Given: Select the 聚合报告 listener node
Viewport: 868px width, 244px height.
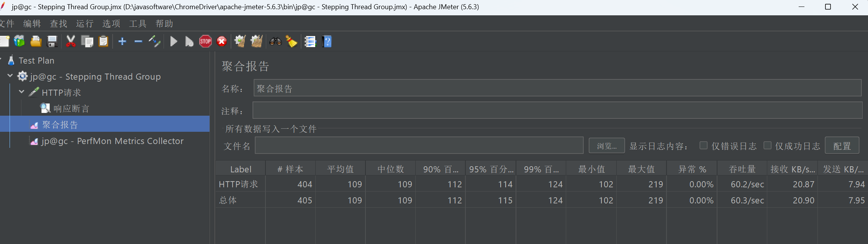Looking at the screenshot, I should [60, 125].
